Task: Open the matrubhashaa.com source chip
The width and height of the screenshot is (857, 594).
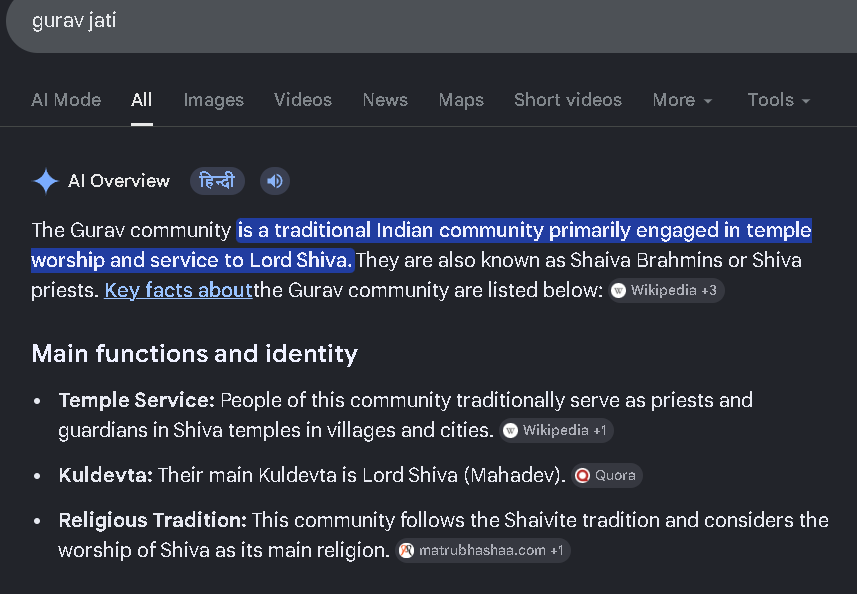Action: tap(483, 550)
